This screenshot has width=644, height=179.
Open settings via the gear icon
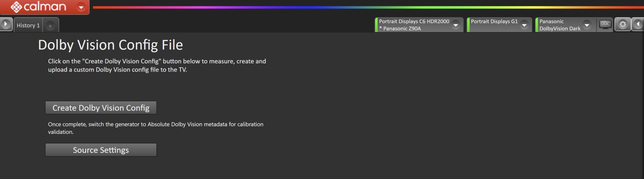[x=623, y=24]
